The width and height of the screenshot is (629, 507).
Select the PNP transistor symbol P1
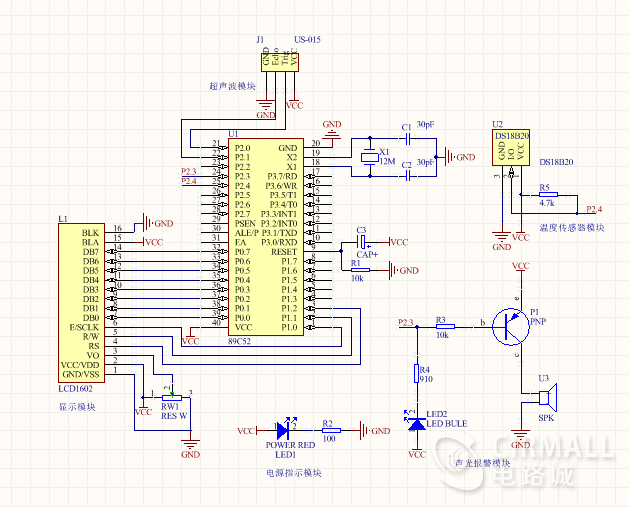tap(508, 327)
